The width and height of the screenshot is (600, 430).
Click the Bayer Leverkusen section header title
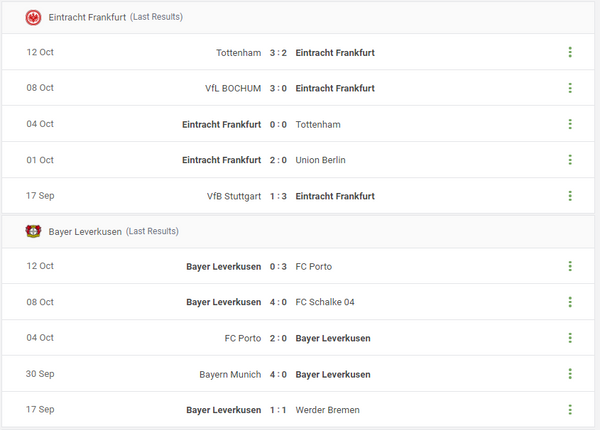85,231
